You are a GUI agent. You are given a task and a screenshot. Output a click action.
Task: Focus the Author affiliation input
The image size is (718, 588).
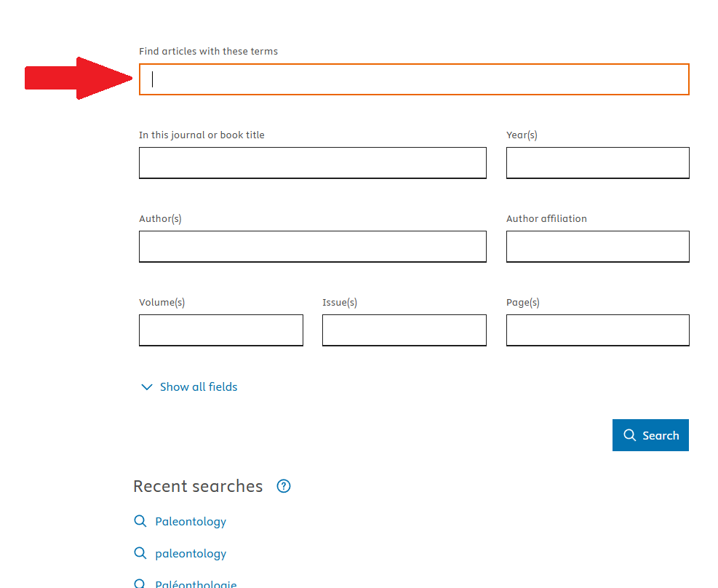click(597, 247)
